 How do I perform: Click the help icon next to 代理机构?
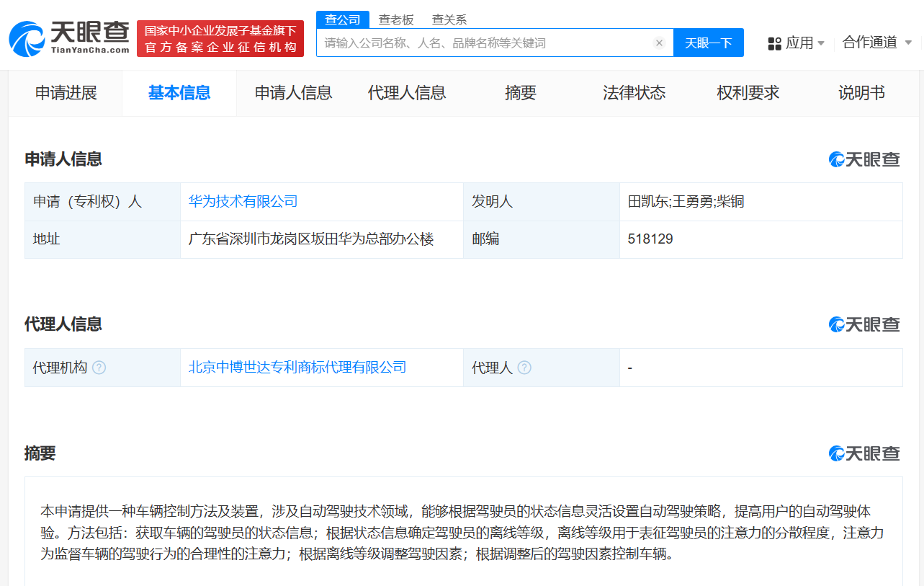pyautogui.click(x=100, y=368)
